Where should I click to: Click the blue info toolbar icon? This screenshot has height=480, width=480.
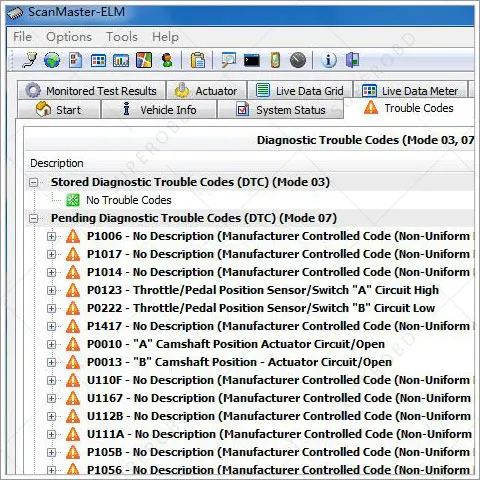coord(329,60)
